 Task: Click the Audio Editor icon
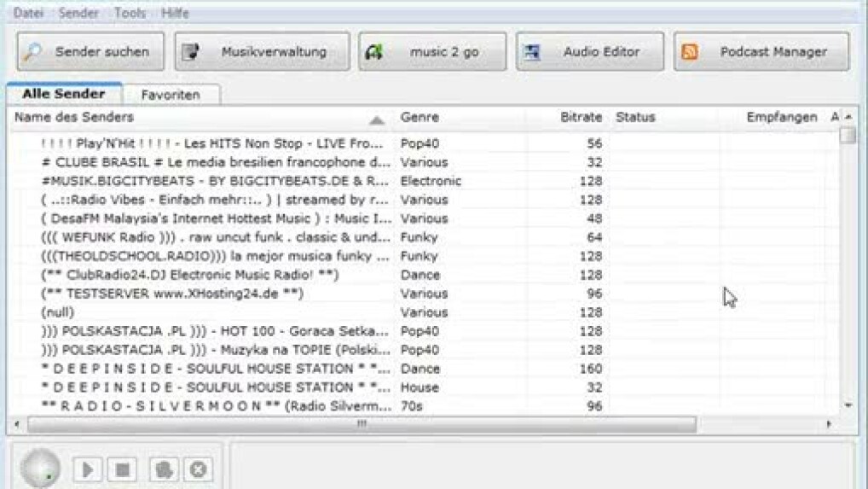tap(534, 52)
